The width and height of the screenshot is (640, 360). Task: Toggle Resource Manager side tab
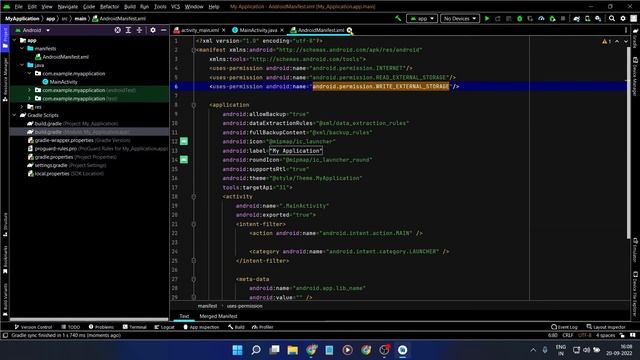[5, 80]
